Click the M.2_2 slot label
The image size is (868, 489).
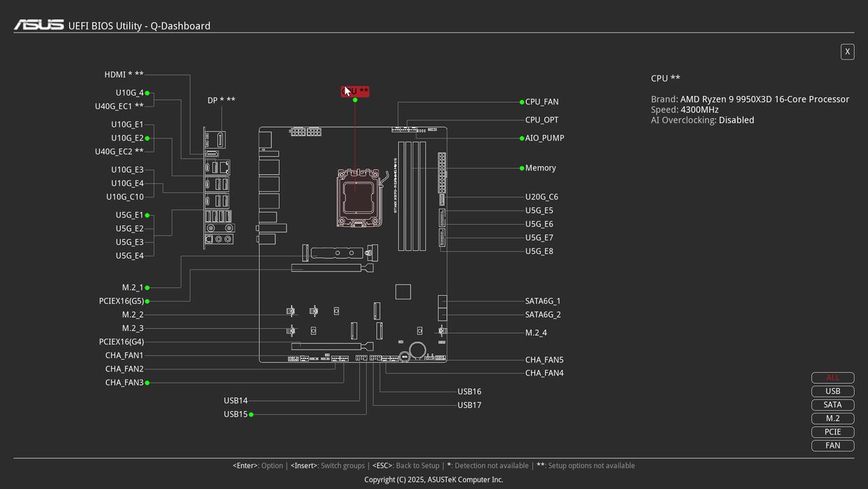click(x=133, y=316)
